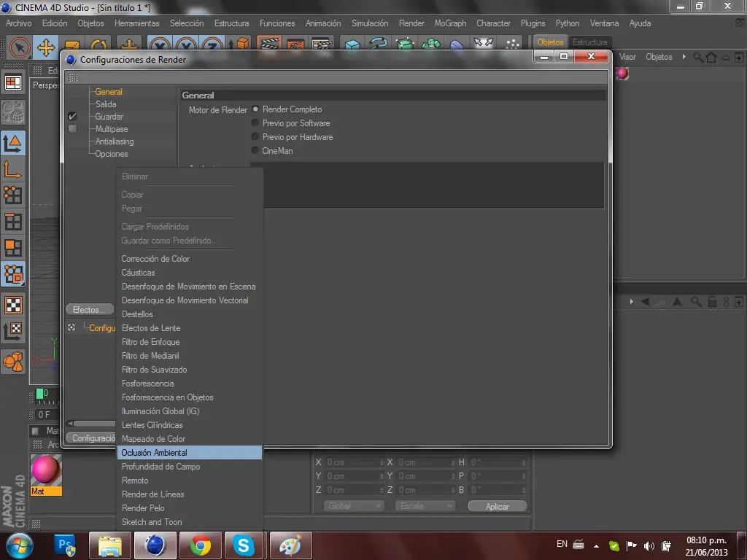747x560 pixels.
Task: Select Render Completo radio button
Action: coord(255,109)
